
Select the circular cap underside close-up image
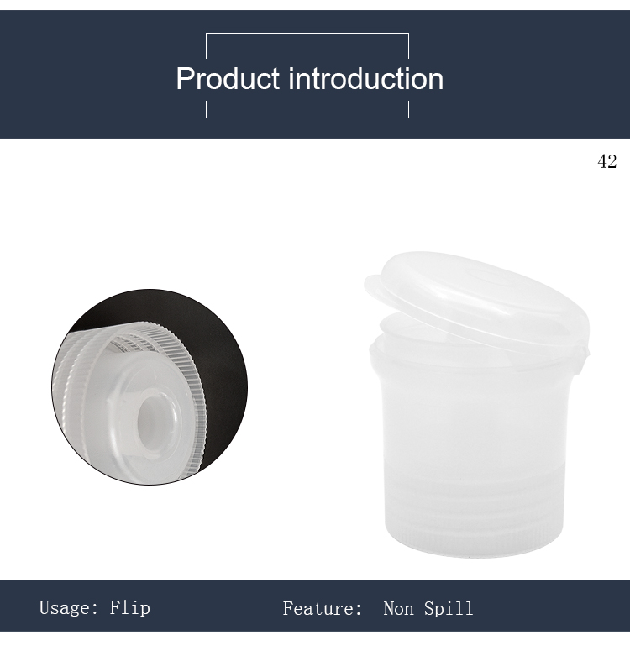[x=150, y=387]
